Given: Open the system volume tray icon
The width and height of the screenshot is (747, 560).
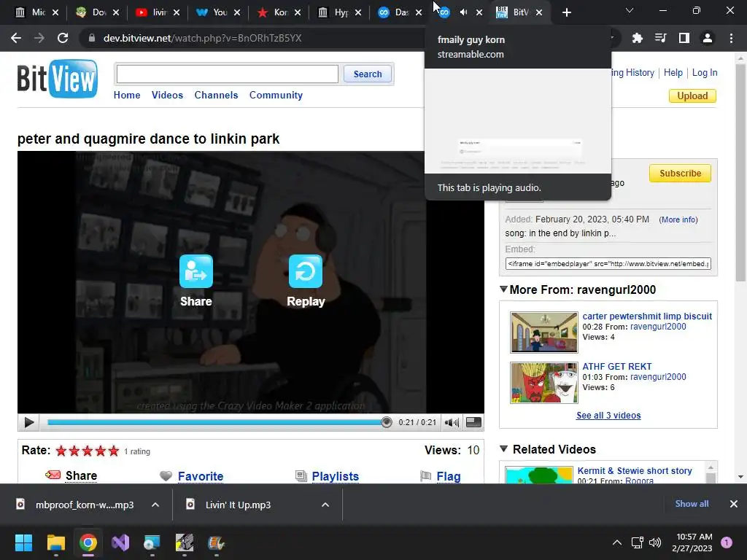Looking at the screenshot, I should coord(656,542).
